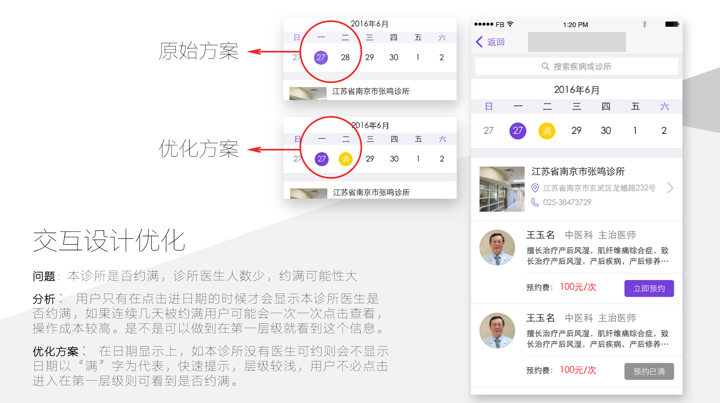The image size is (720, 403).
Task: Select purple date 27 in the phone calendar
Action: tap(517, 130)
